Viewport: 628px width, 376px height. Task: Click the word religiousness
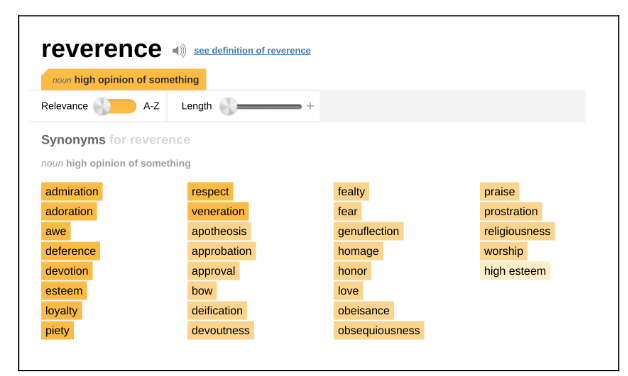(x=517, y=231)
